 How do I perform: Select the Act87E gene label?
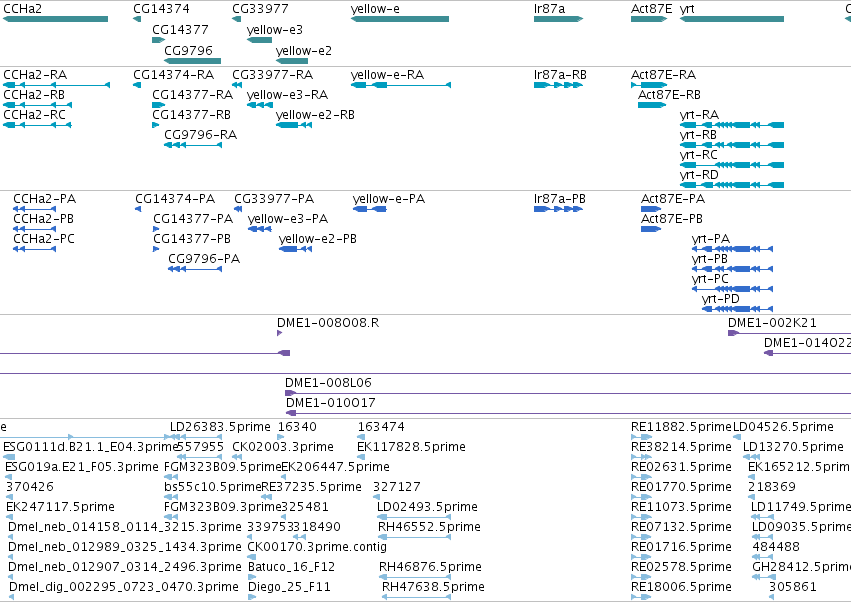[x=651, y=9]
